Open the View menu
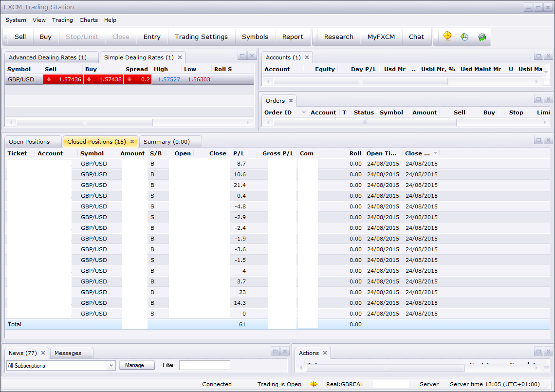This screenshot has height=392, width=555. click(39, 20)
